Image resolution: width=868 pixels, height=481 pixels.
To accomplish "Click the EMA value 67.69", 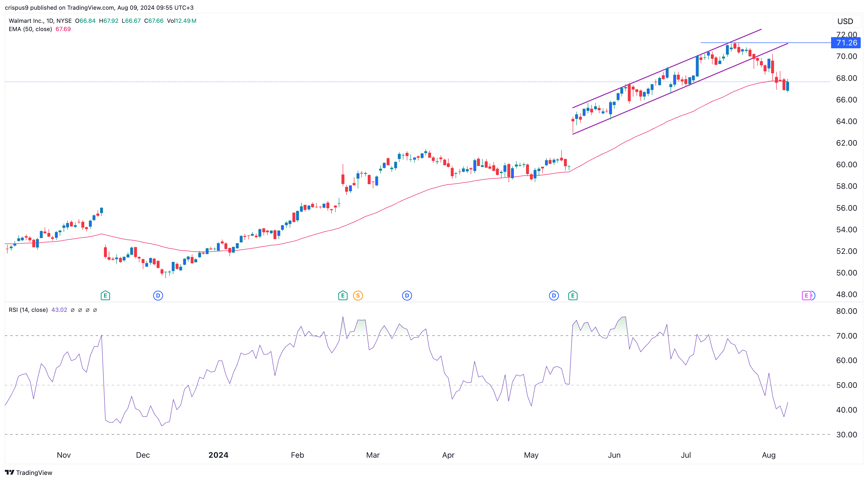I will click(x=63, y=29).
